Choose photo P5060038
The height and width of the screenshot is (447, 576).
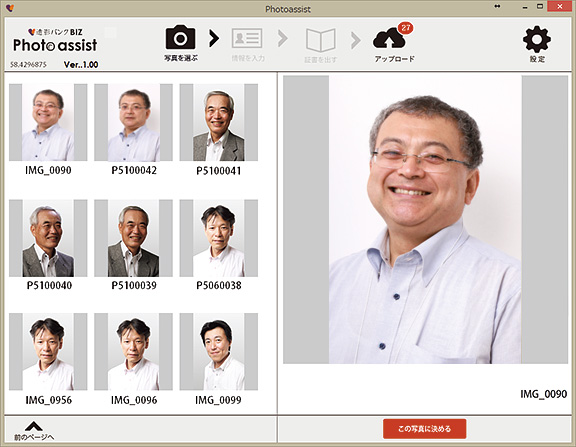pos(219,238)
